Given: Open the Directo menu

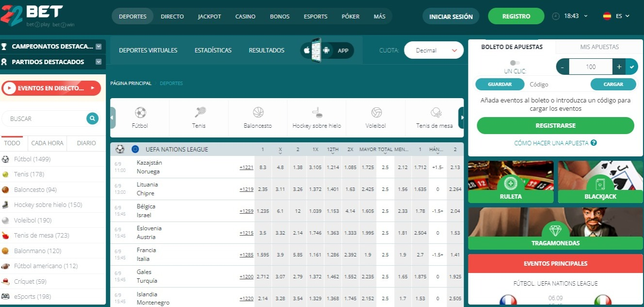Looking at the screenshot, I should [x=172, y=17].
